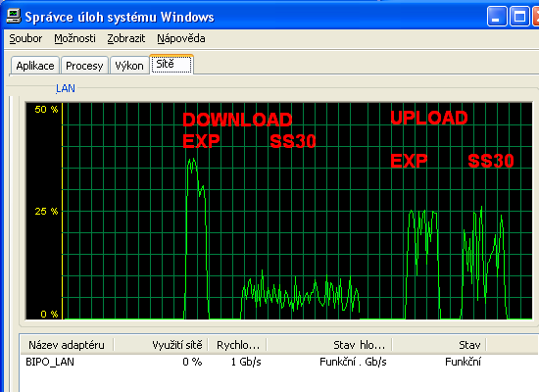The height and width of the screenshot is (392, 539).
Task: Click the LAN graph label
Action: pyautogui.click(x=66, y=88)
